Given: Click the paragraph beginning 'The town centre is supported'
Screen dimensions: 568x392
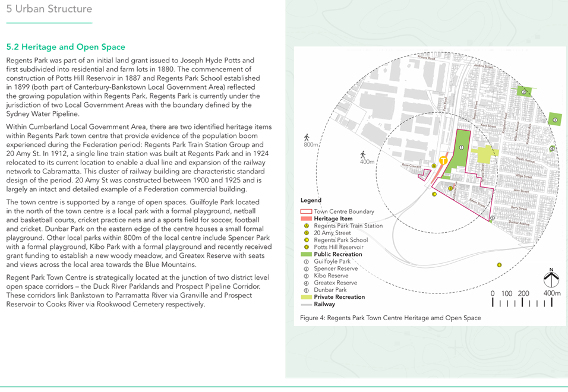Looking at the screenshot, I should point(139,233).
